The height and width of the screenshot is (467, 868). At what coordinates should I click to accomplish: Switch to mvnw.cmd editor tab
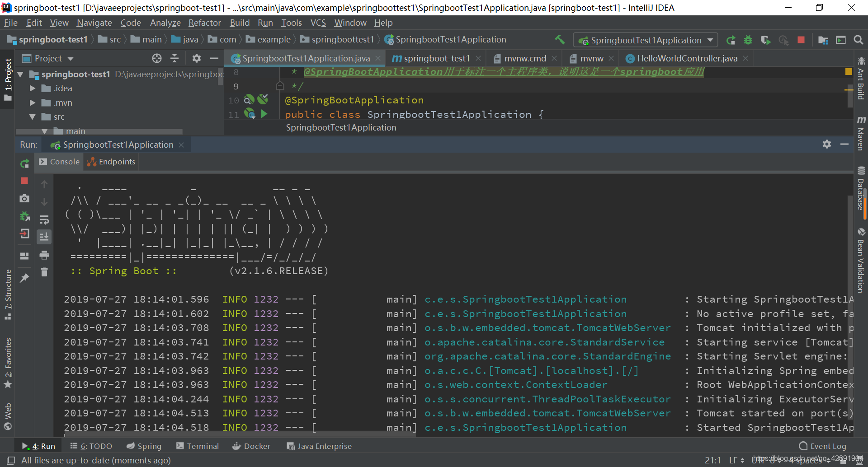(x=525, y=58)
